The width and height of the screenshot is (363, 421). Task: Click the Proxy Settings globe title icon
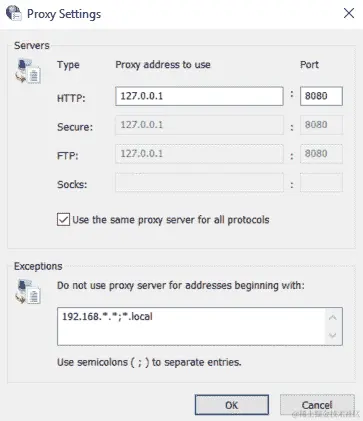coord(14,13)
